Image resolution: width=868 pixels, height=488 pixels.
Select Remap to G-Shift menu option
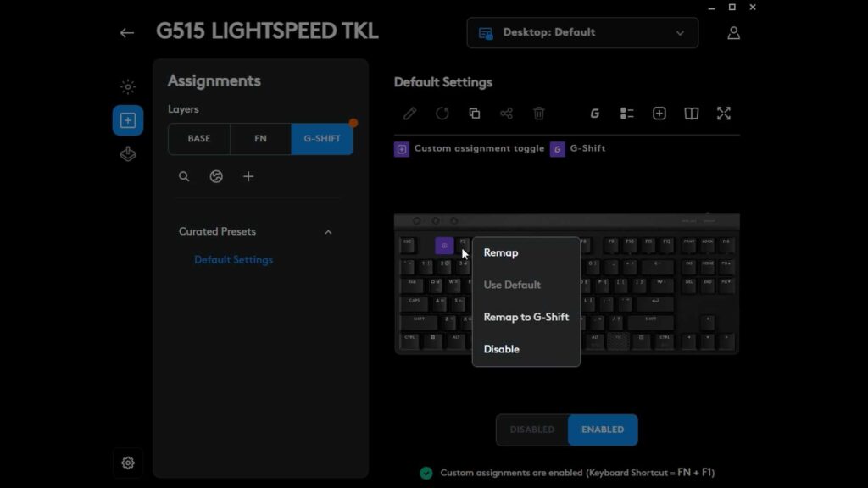[526, 317]
